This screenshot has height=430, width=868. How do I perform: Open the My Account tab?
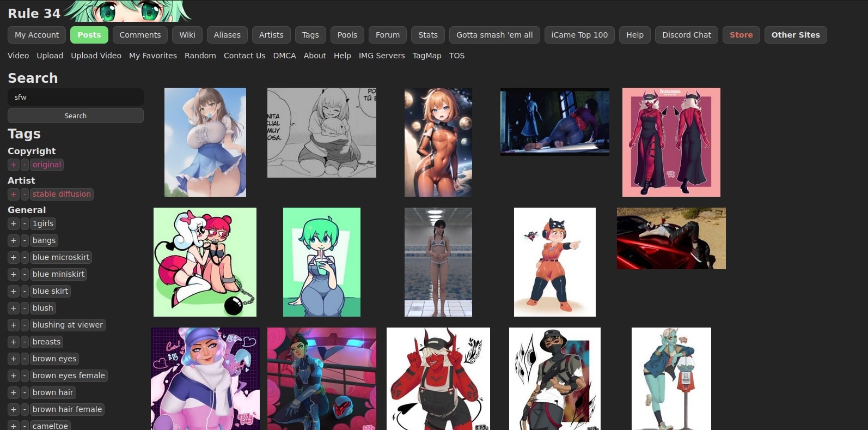point(36,35)
